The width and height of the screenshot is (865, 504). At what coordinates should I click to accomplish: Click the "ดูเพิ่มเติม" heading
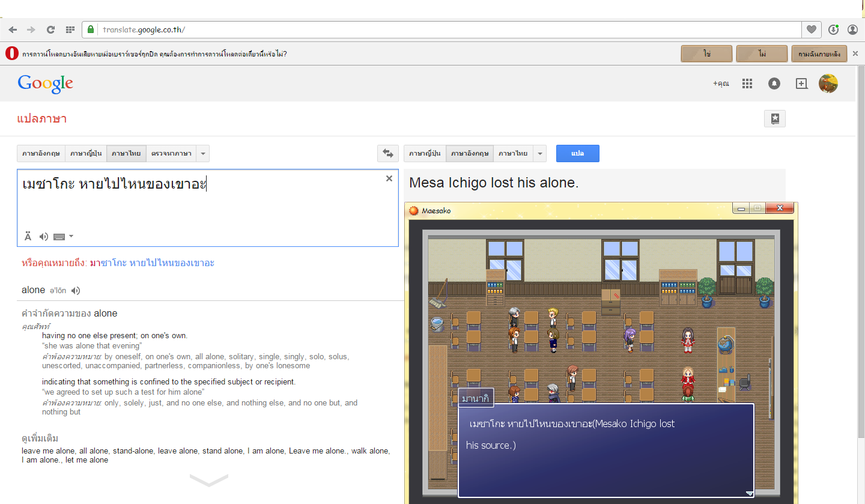click(x=40, y=438)
